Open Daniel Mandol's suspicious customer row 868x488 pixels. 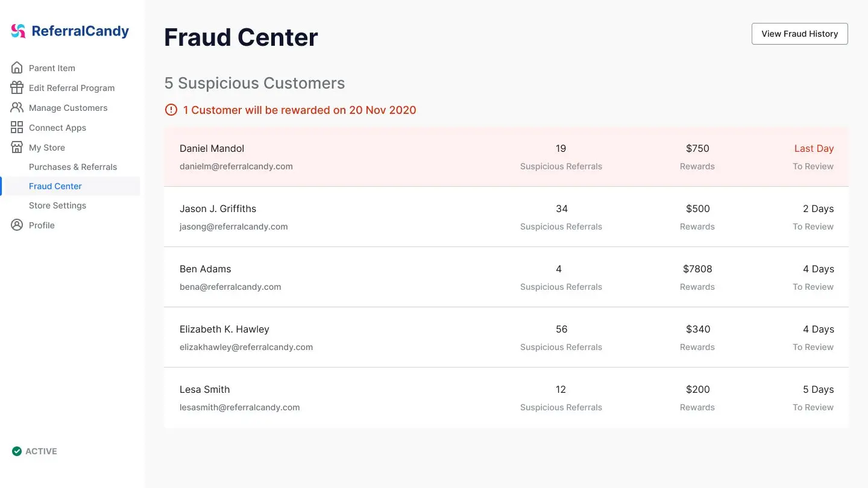tap(506, 157)
